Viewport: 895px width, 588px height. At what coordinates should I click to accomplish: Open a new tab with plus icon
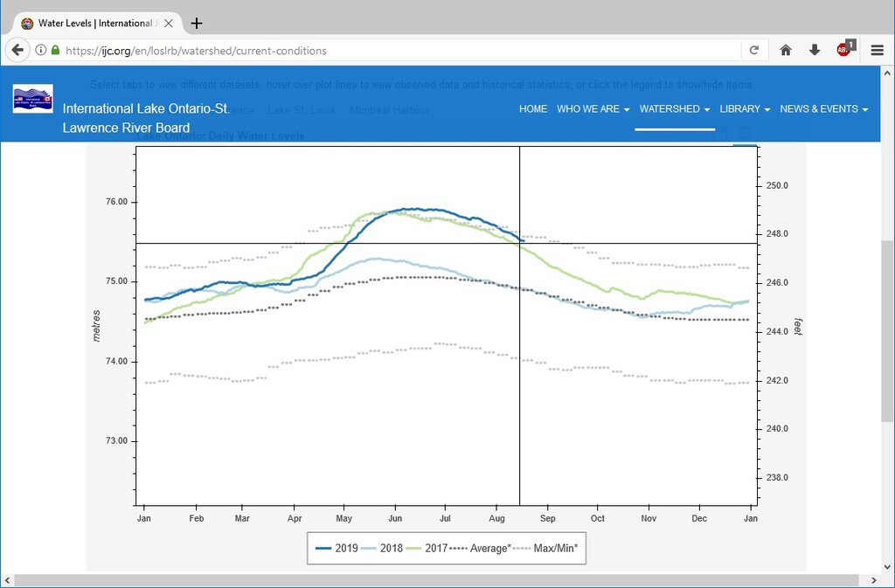[197, 24]
